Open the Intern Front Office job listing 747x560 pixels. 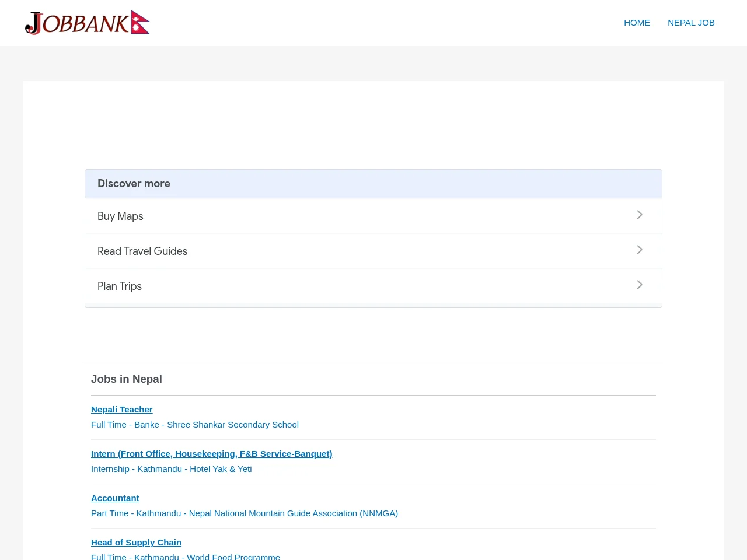click(x=211, y=454)
